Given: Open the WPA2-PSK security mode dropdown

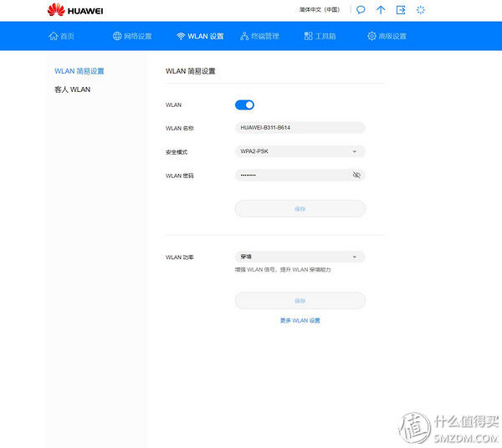Looking at the screenshot, I should (x=300, y=151).
